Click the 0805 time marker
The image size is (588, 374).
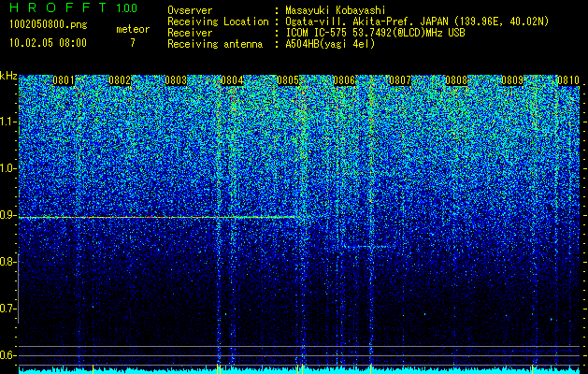point(288,80)
